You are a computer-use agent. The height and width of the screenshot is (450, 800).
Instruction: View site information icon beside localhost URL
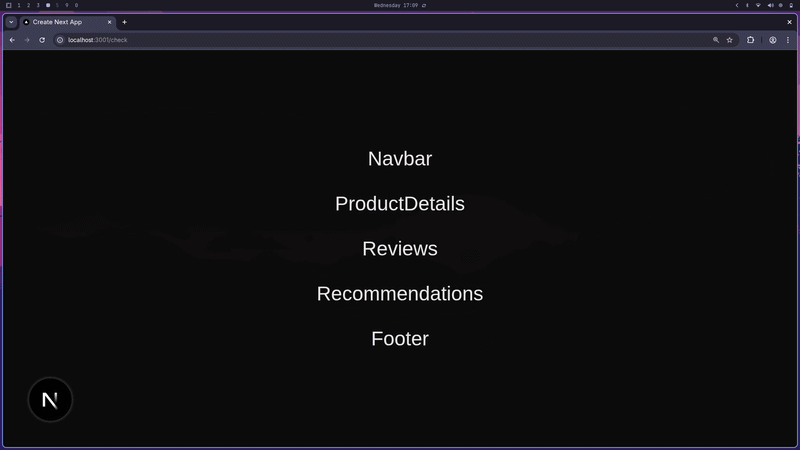(x=60, y=40)
